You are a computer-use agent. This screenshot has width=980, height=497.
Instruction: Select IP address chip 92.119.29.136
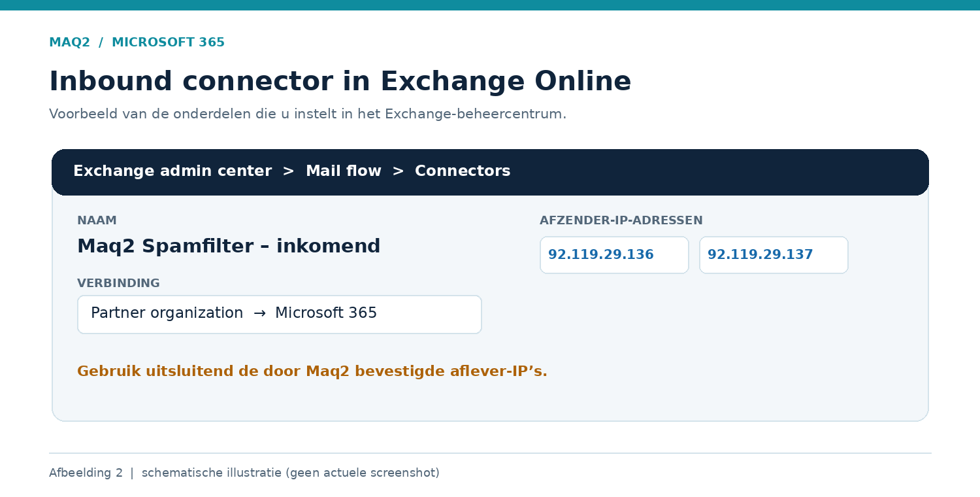614,255
